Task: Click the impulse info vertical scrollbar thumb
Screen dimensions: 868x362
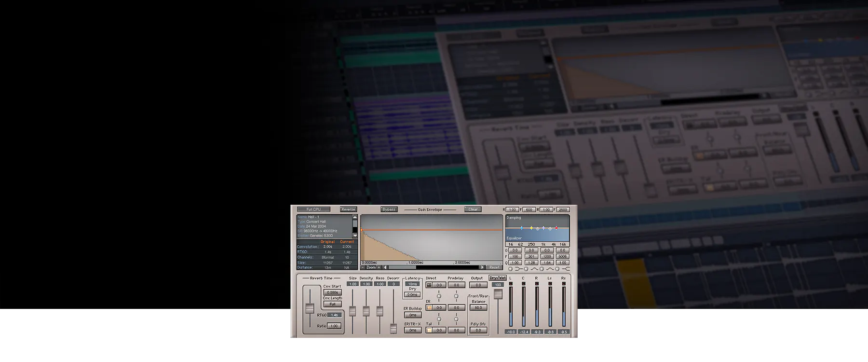Action: pyautogui.click(x=355, y=223)
